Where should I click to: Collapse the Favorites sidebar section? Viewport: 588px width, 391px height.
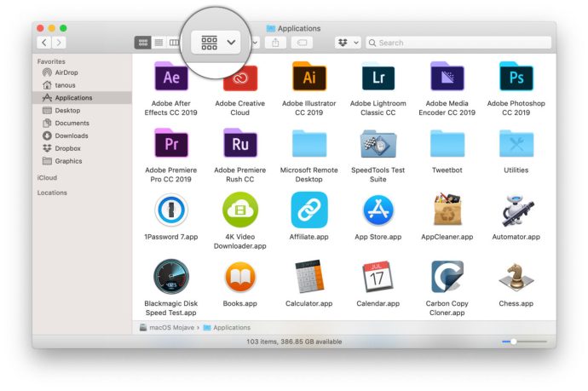(x=51, y=61)
